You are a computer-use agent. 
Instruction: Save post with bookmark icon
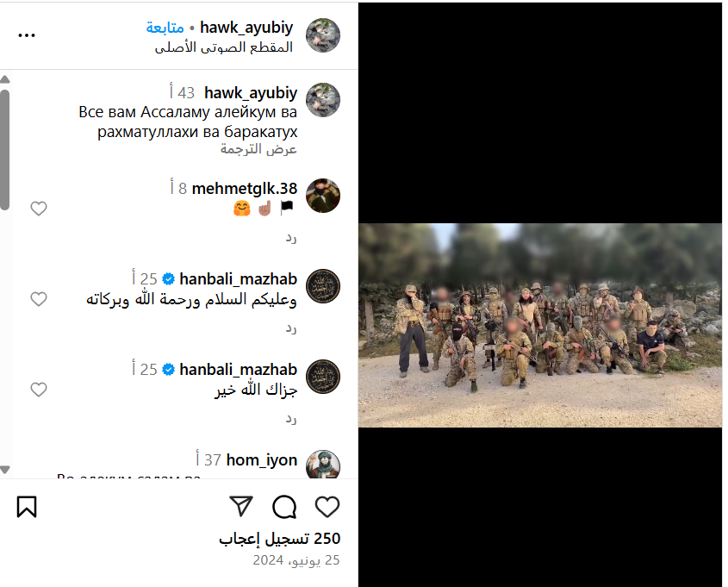coord(27,507)
